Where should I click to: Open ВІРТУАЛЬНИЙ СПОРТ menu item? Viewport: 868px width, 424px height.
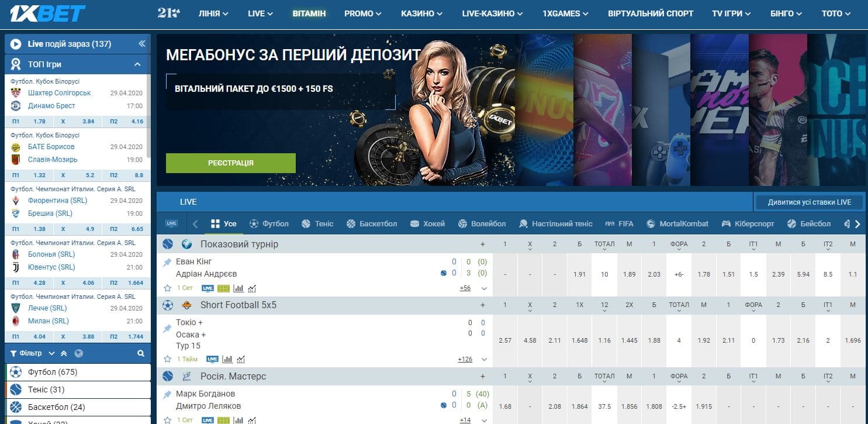pos(651,13)
